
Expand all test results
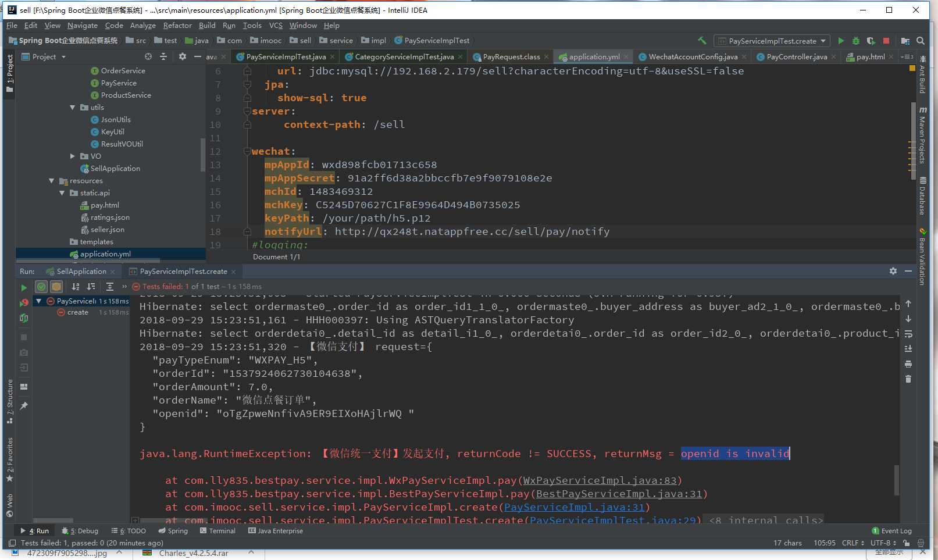tap(110, 287)
